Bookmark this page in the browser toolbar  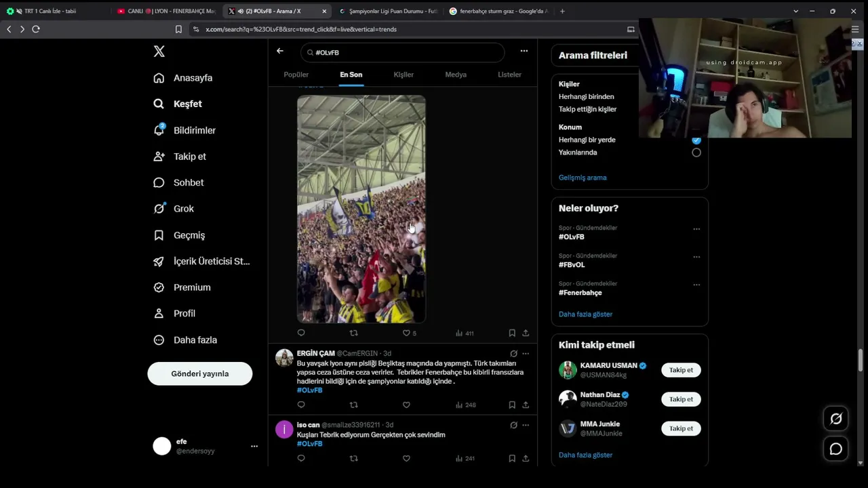pyautogui.click(x=178, y=29)
